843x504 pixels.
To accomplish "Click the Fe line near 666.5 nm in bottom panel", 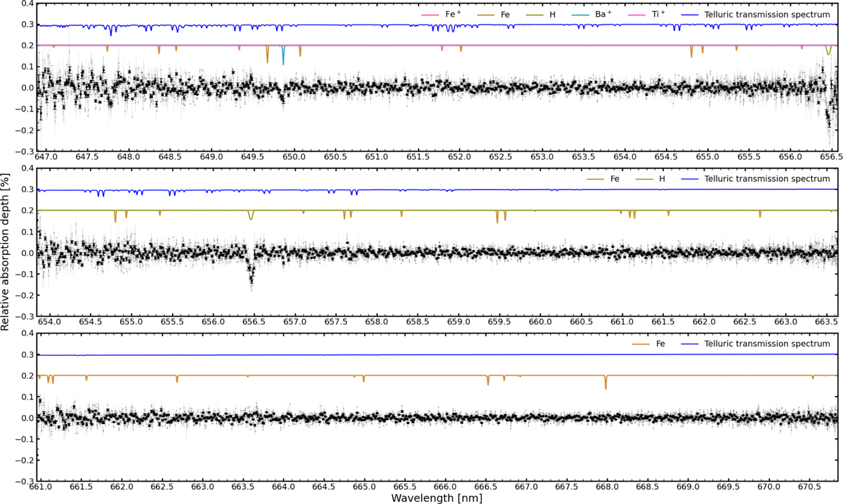I will pyautogui.click(x=488, y=380).
